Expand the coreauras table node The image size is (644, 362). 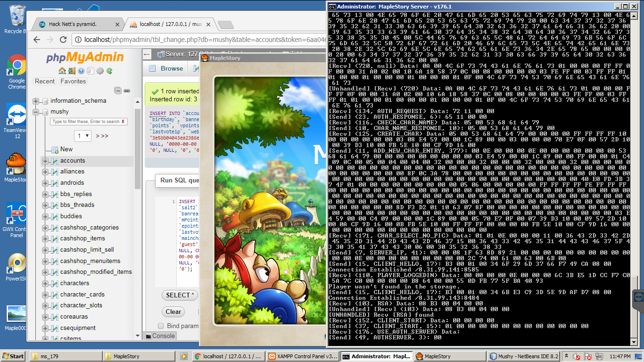click(x=45, y=317)
